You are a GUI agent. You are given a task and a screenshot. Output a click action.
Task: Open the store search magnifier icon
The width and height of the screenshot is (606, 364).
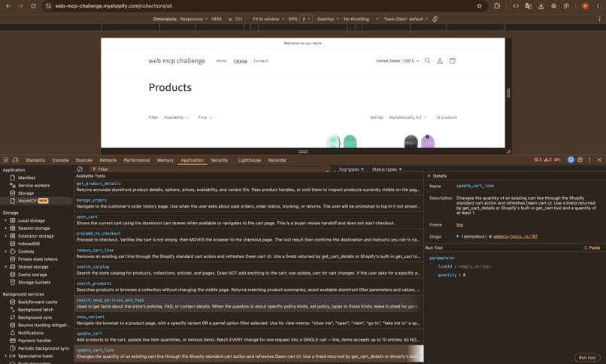click(428, 61)
